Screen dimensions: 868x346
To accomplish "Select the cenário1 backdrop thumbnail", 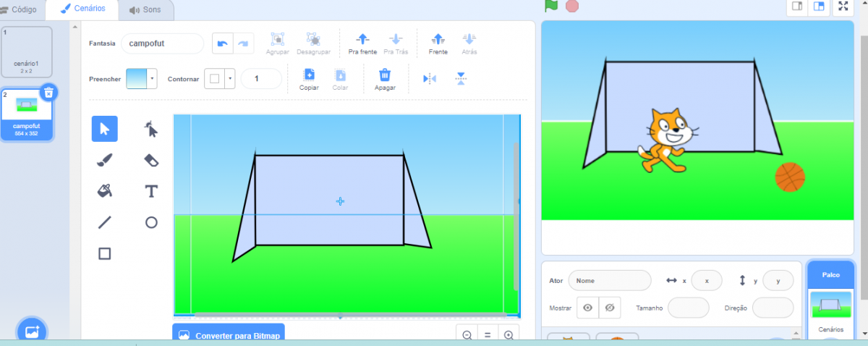I will 27,52.
